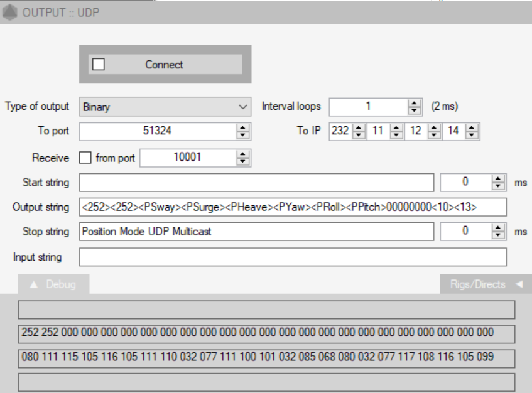Click the Start string delay ms stepper
This screenshot has width=532, height=393.
click(499, 183)
